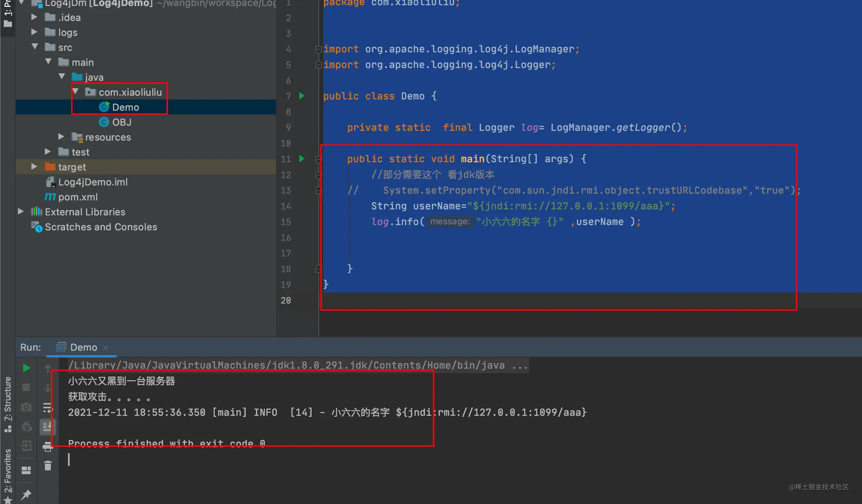Collapse the com.xiaoliuliu package
This screenshot has width=862, height=504.
click(75, 92)
